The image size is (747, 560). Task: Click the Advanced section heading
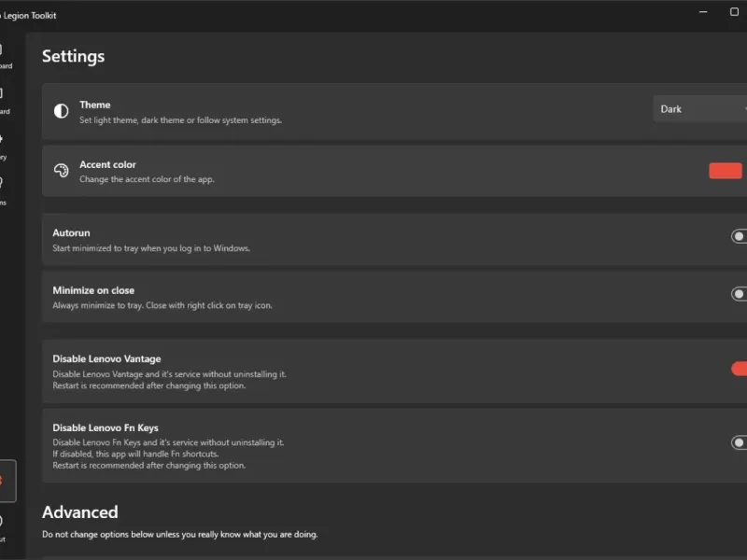point(80,512)
